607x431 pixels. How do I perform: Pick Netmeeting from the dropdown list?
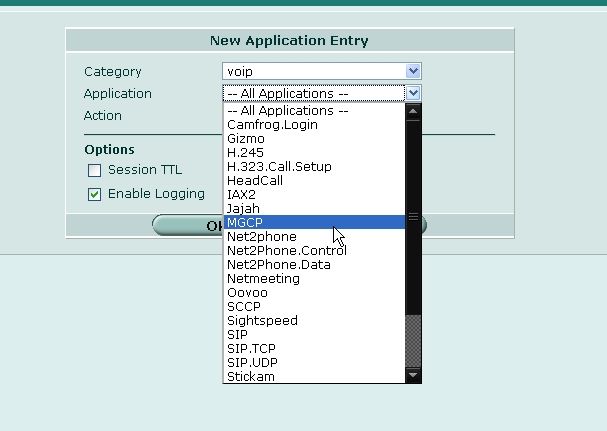click(314, 278)
